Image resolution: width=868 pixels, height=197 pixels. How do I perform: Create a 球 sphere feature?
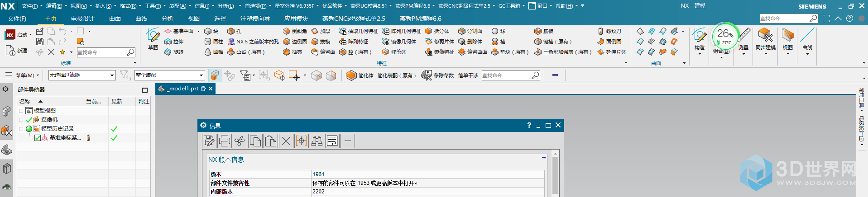pyautogui.click(x=499, y=31)
